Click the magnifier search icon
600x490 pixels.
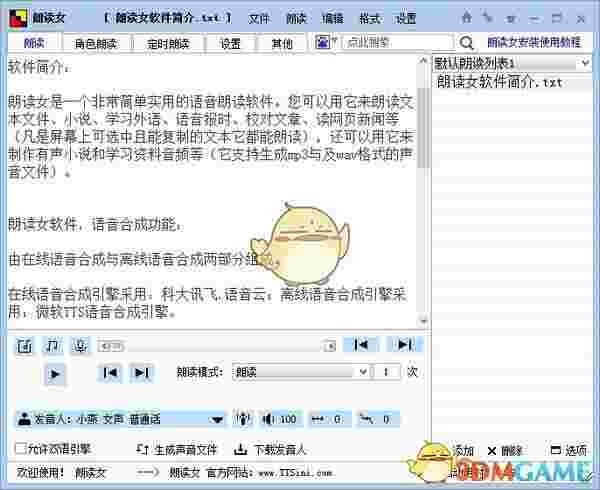pyautogui.click(x=466, y=43)
